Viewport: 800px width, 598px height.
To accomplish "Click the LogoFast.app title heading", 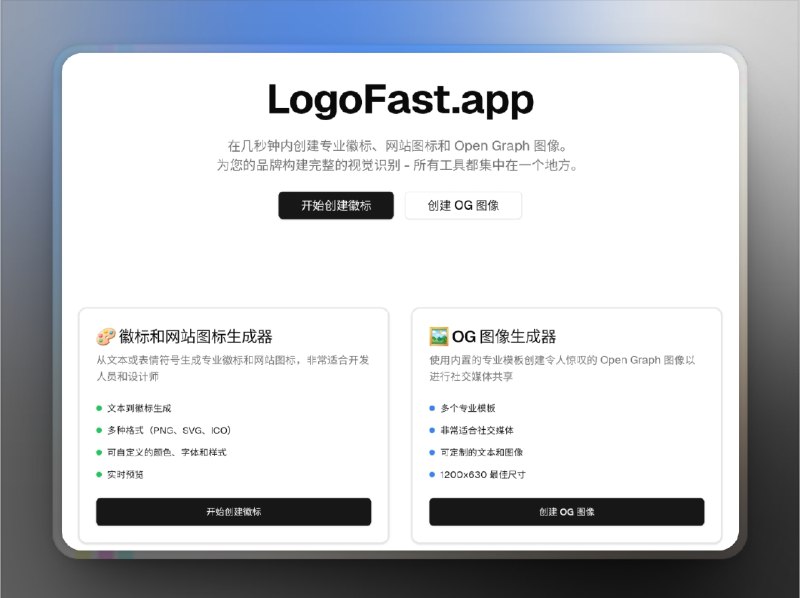I will point(399,99).
